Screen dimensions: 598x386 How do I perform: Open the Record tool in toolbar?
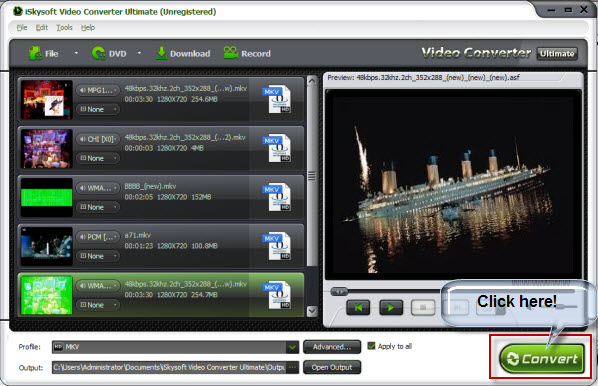[x=247, y=53]
